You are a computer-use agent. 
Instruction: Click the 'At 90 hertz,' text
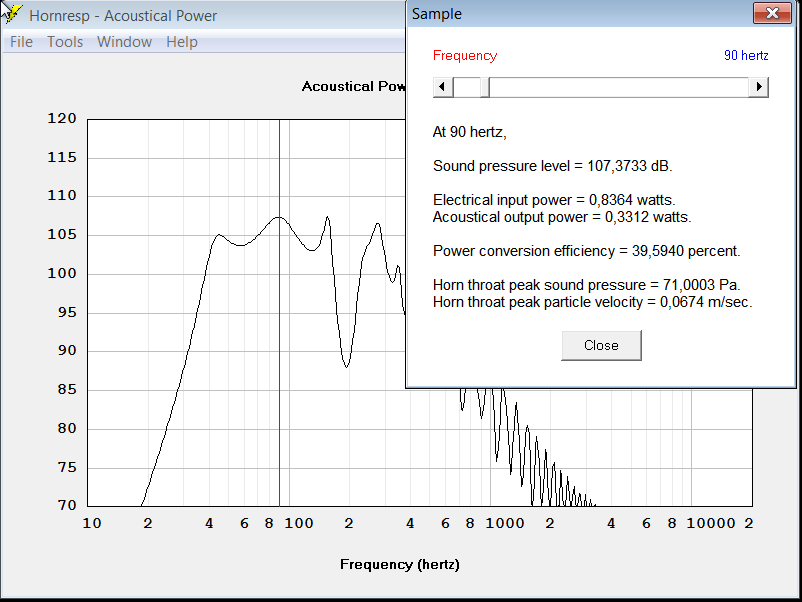point(469,132)
